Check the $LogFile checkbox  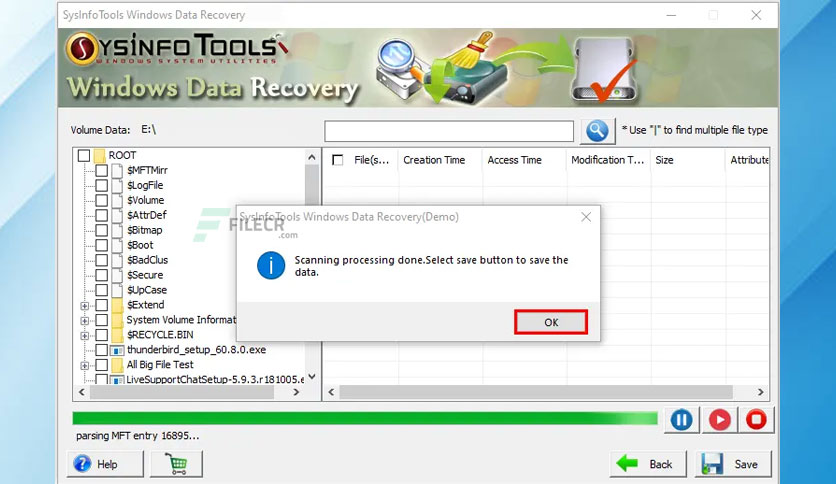point(101,185)
